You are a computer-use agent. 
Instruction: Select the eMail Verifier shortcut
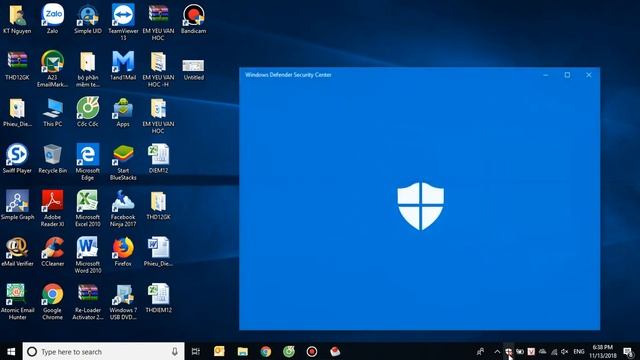coord(17,252)
